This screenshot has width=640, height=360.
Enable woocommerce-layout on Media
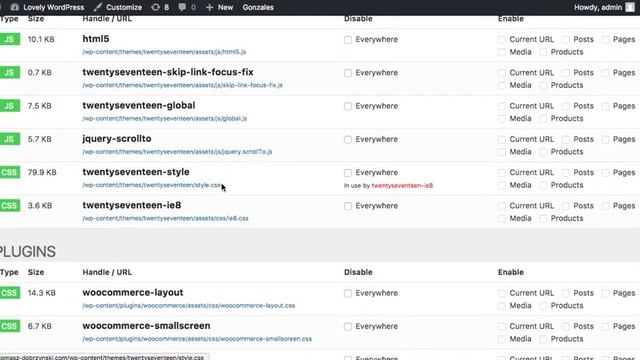pyautogui.click(x=502, y=306)
